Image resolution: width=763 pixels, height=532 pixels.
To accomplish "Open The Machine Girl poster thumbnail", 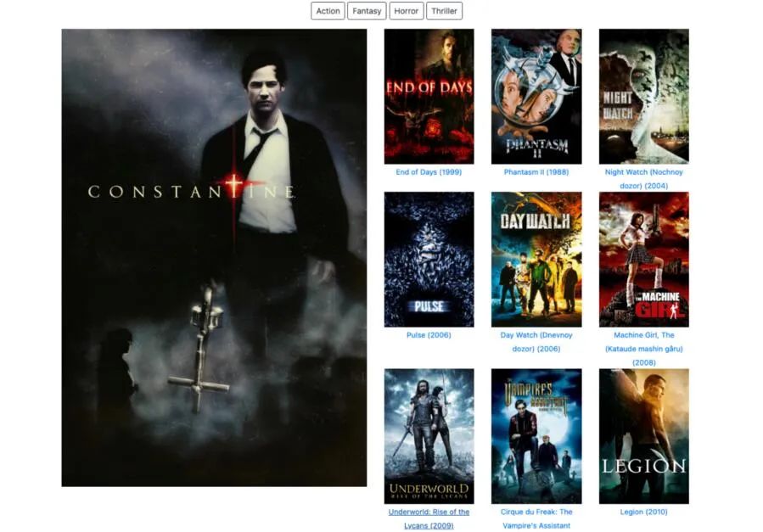I will pos(644,259).
